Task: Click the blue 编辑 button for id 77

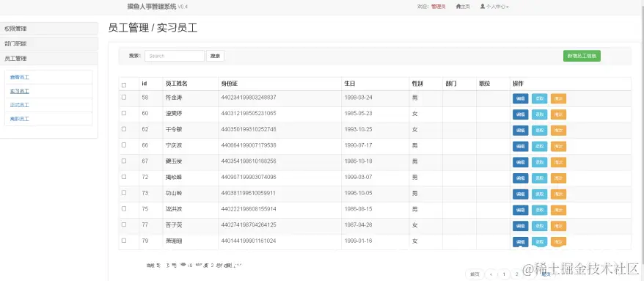Action: tap(520, 226)
